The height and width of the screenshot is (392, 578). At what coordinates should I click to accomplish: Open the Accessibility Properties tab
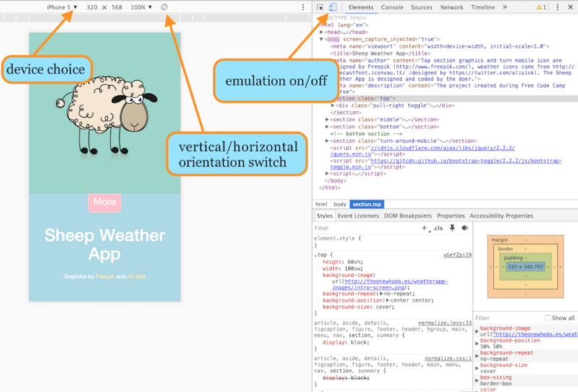(x=501, y=216)
